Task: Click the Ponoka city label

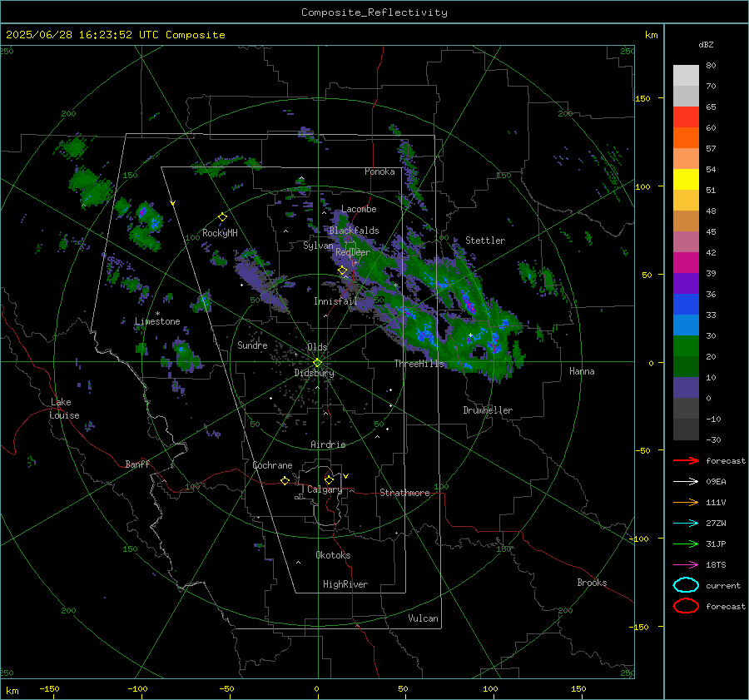Action: [379, 171]
